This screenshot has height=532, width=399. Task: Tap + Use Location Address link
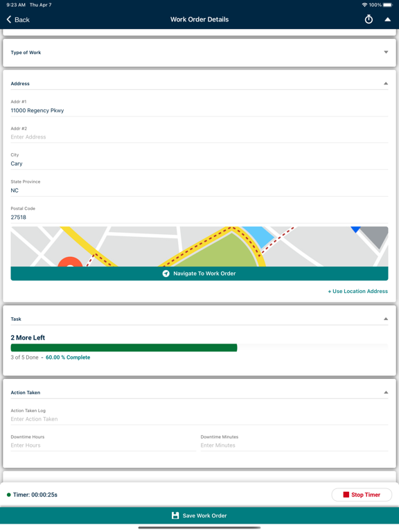357,291
